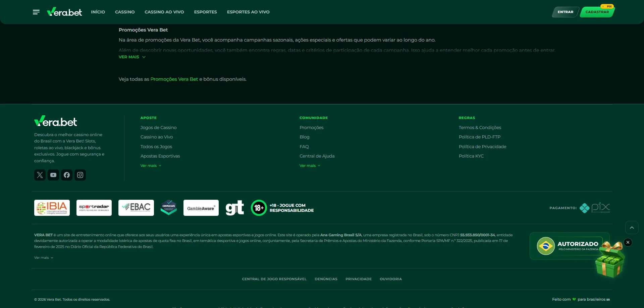Click the 18+ circle icon

point(259,208)
